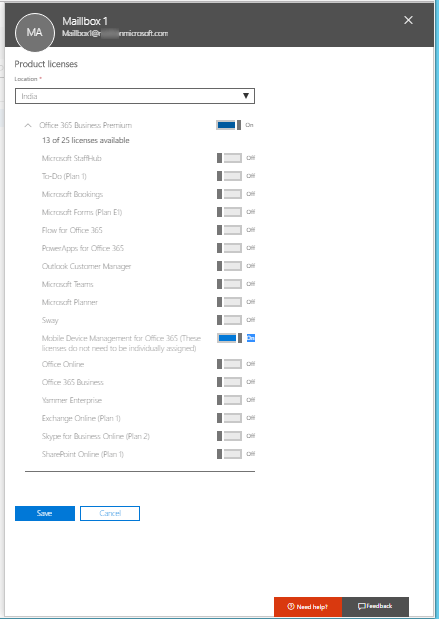439x619 pixels.
Task: Enable the To-Do (Plan 1) switch
Action: (x=229, y=176)
